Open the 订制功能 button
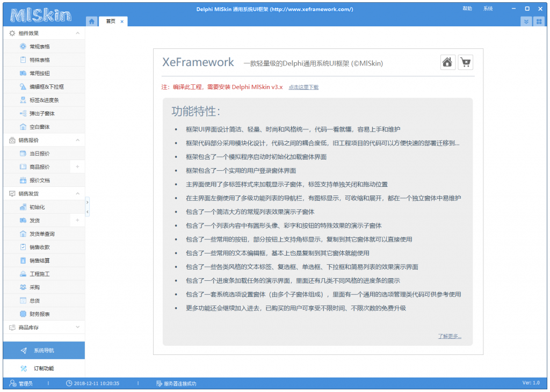550x392 pixels. (44, 368)
